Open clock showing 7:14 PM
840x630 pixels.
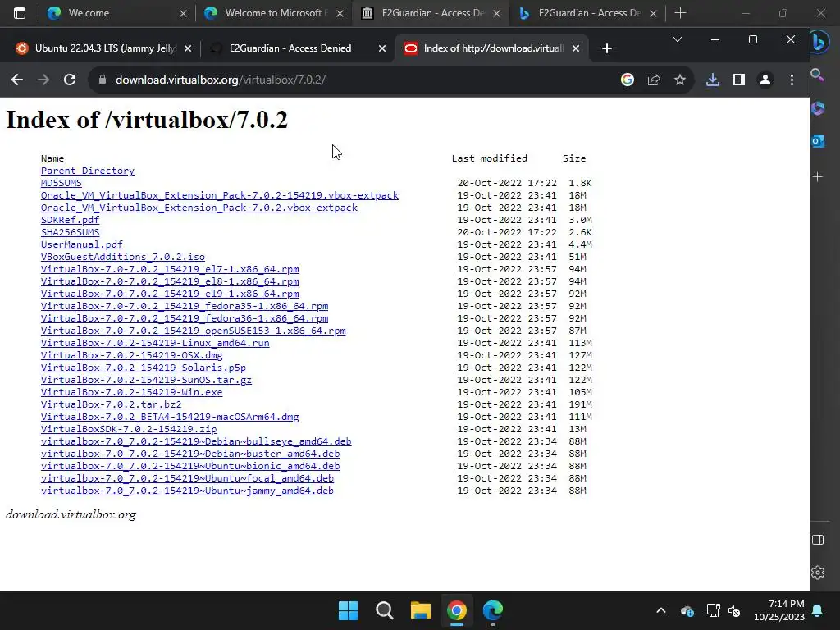779,610
